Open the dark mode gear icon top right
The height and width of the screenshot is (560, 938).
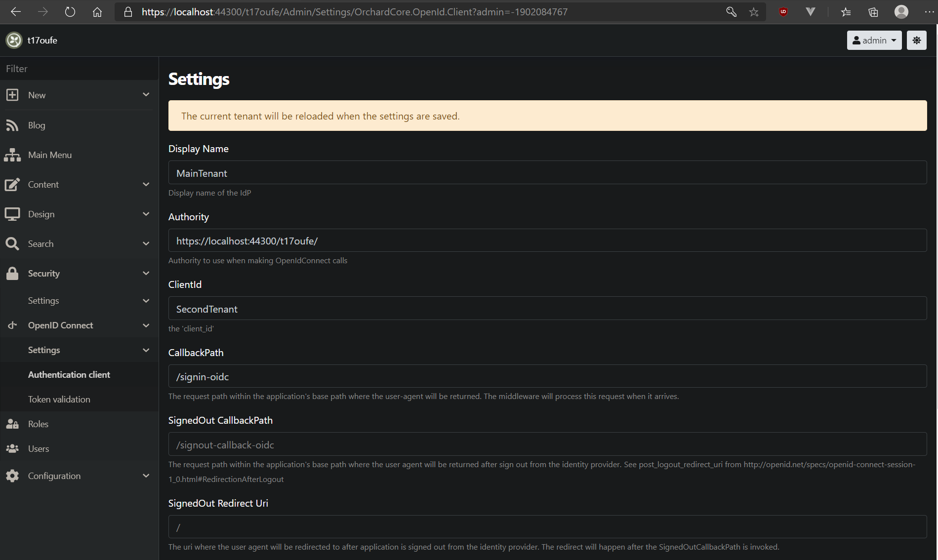tap(917, 40)
